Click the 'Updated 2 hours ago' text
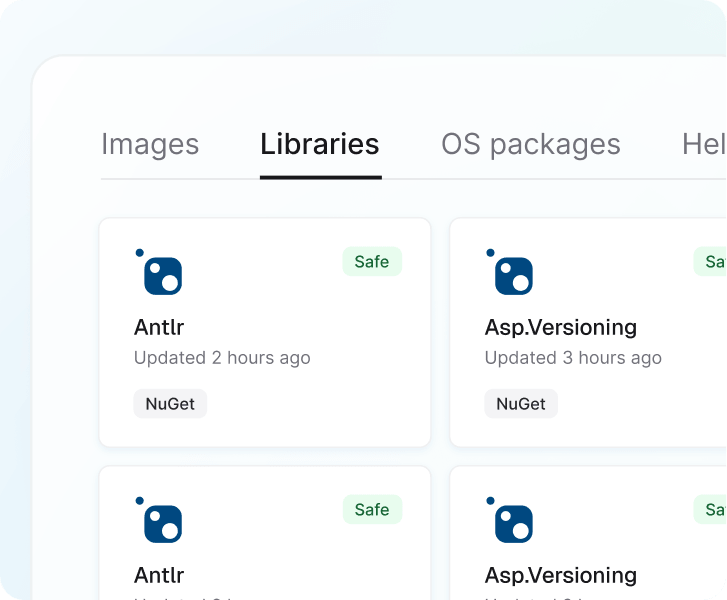Viewport: 727px width, 600px height. 222,358
